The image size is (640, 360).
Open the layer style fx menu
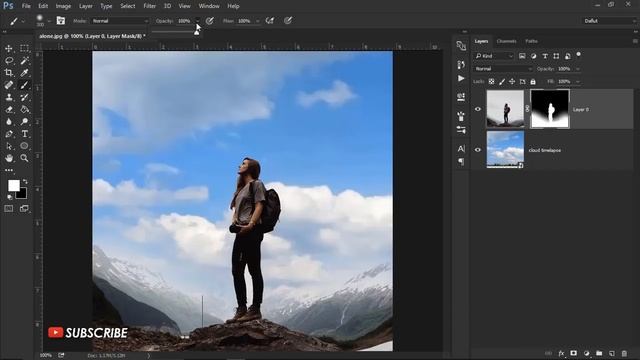(561, 353)
